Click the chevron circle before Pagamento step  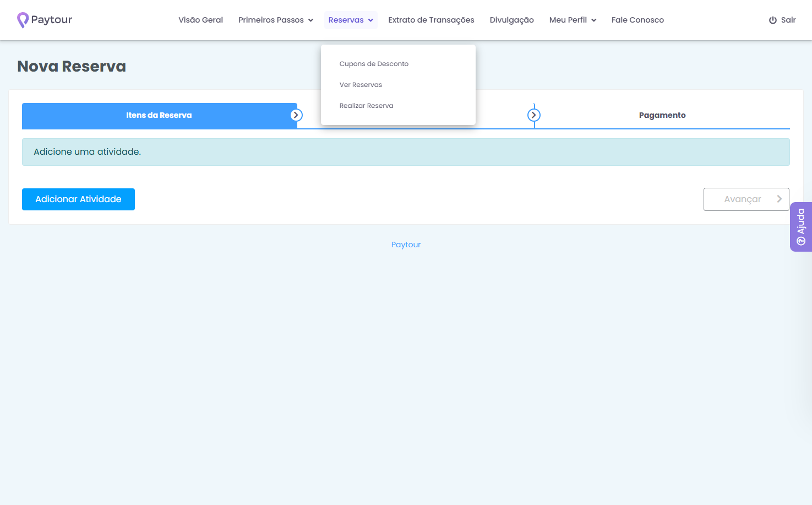coord(534,115)
